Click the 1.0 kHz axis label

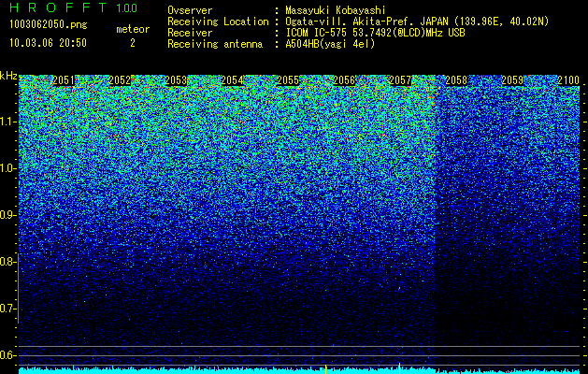(7, 169)
